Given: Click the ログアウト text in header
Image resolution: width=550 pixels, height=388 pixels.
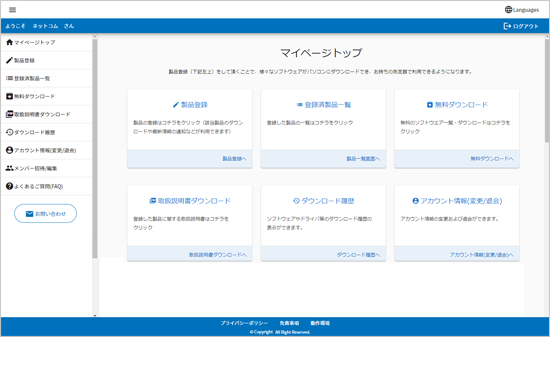Looking at the screenshot, I should click(525, 26).
